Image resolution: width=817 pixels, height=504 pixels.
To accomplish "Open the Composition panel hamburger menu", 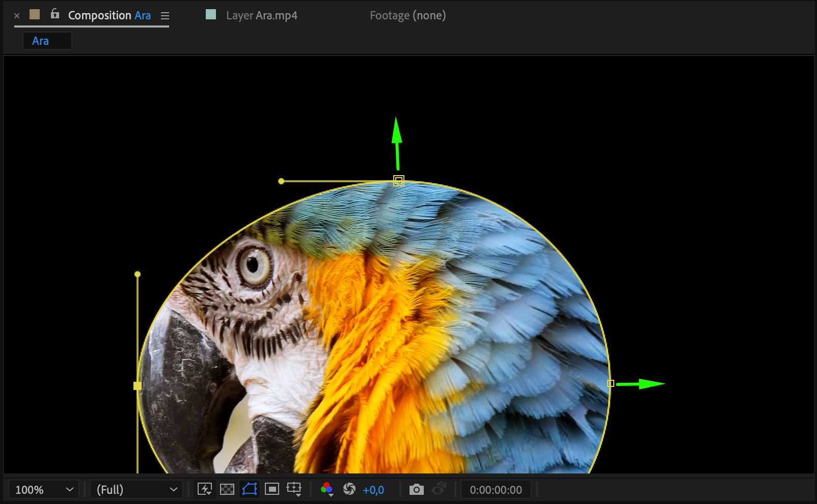I will coord(165,16).
